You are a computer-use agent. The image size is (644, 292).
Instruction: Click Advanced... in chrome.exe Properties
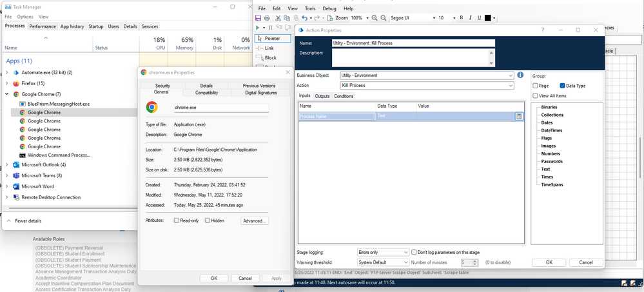pyautogui.click(x=255, y=220)
